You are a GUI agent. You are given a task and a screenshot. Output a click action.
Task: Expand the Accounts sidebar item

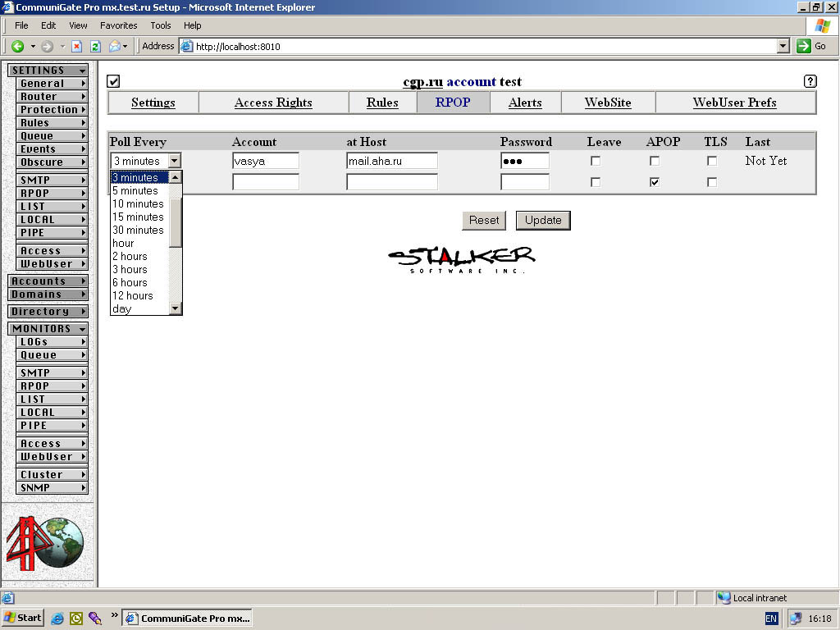click(x=48, y=281)
